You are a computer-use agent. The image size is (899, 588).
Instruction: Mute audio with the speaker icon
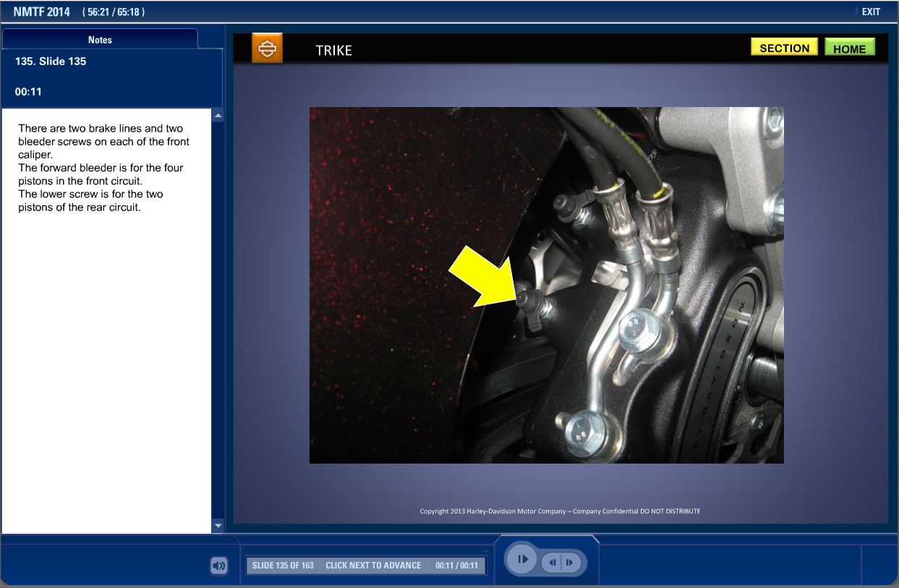[x=218, y=566]
